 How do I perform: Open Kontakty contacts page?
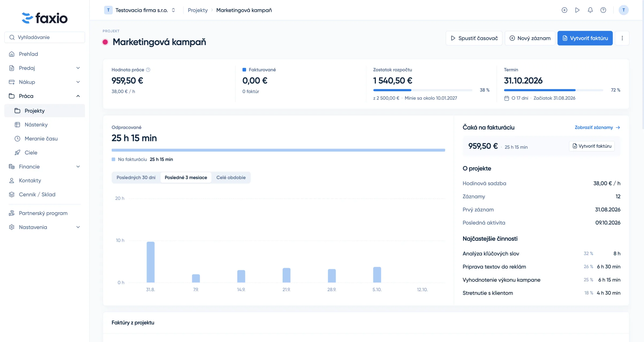pyautogui.click(x=45, y=180)
